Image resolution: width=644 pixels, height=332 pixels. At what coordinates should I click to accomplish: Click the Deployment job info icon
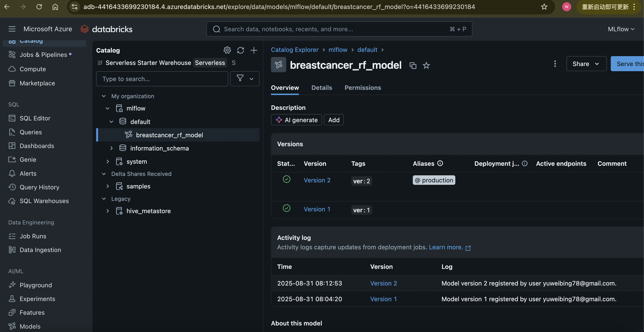[525, 163]
